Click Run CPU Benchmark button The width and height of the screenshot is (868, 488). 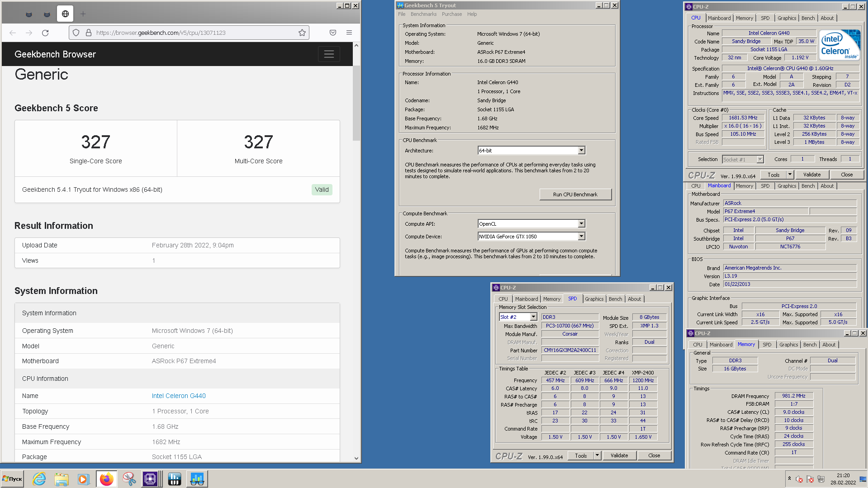[x=575, y=194]
